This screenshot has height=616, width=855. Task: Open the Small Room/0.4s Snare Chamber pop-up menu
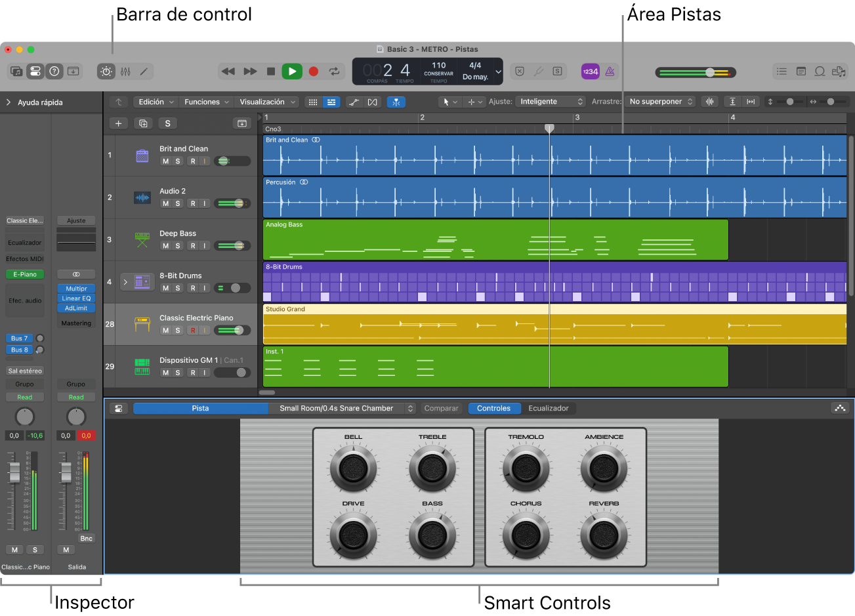tap(343, 408)
